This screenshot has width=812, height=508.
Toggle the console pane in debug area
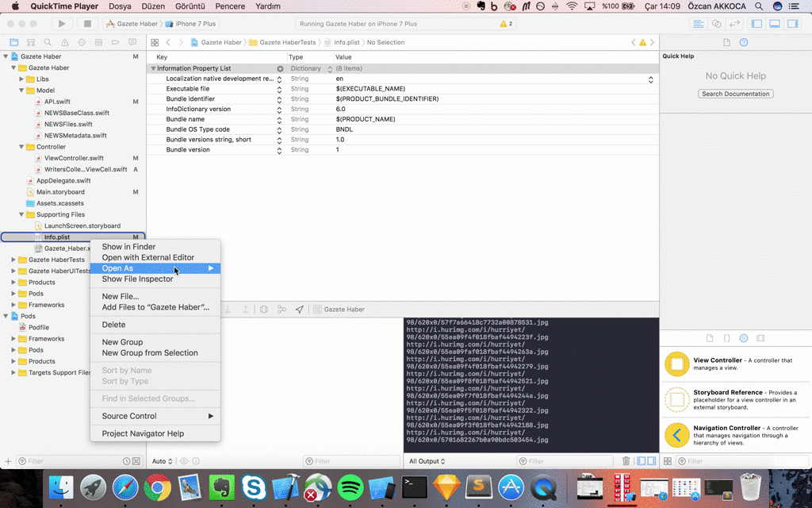tap(652, 461)
